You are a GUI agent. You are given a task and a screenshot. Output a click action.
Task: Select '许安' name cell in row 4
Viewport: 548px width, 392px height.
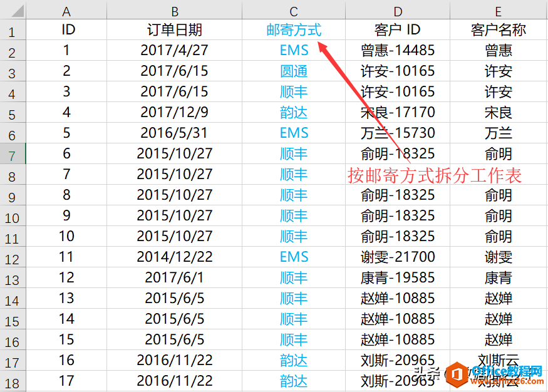(x=499, y=91)
